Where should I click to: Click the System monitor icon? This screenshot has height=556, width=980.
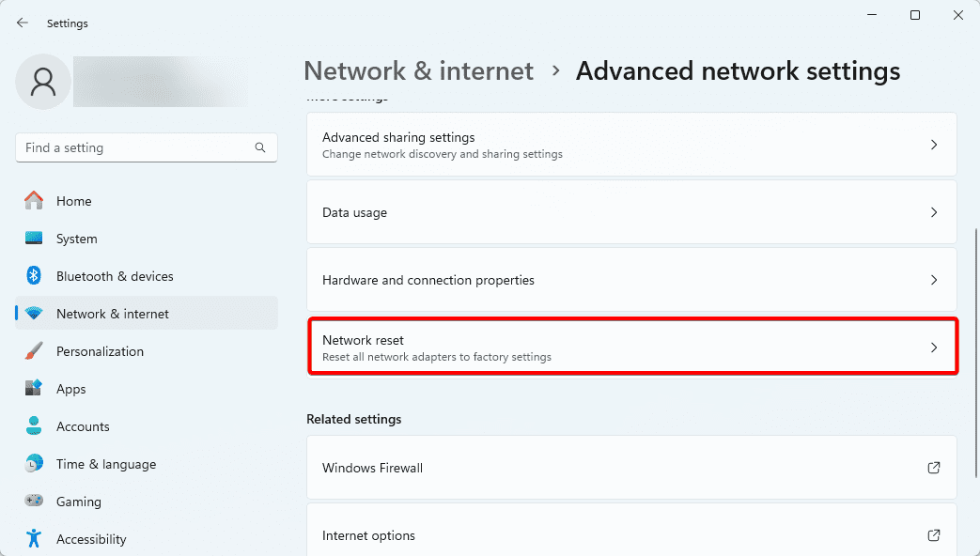[x=34, y=238]
